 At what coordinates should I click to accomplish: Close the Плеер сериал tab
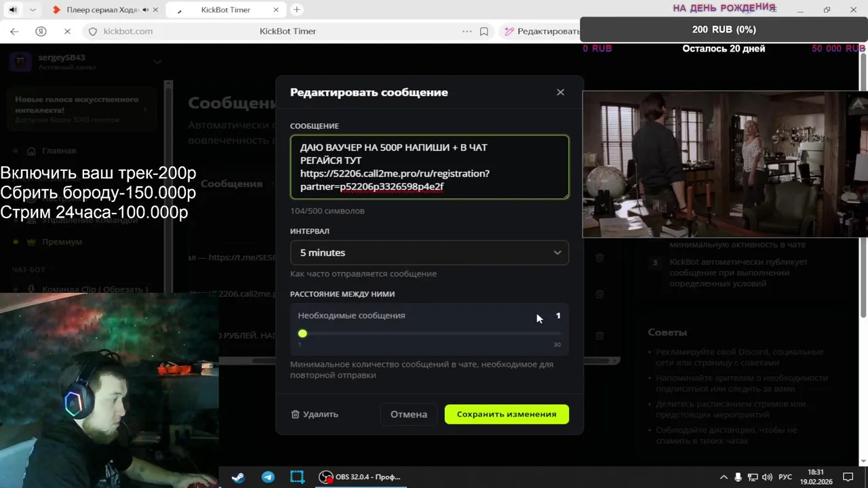(156, 9)
